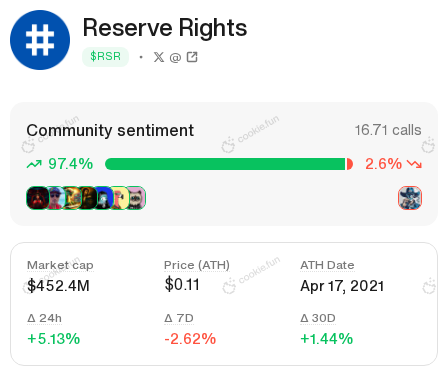Click the Reserve Rights title text

pos(165,28)
